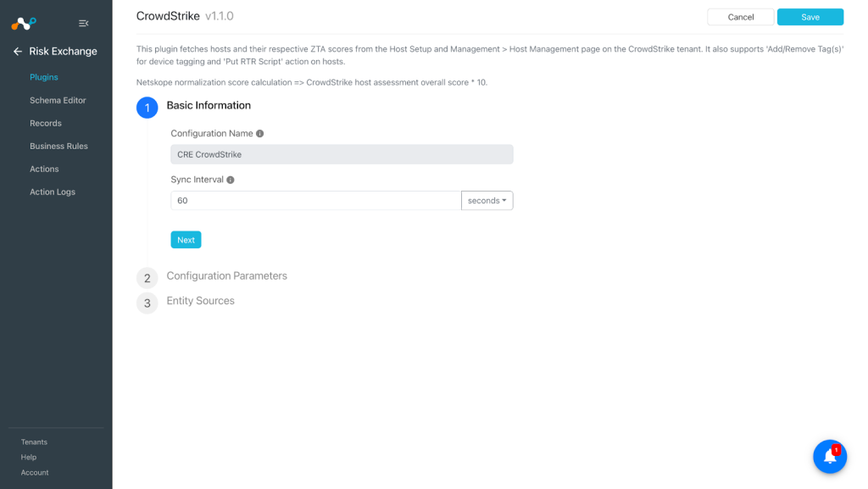Image resolution: width=868 pixels, height=489 pixels.
Task: Collapse the sidebar menu icon
Action: click(84, 23)
